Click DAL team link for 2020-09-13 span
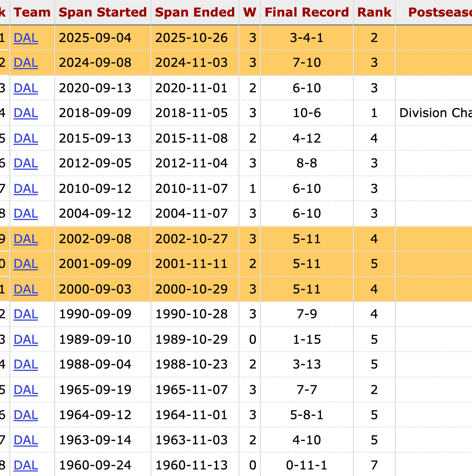 click(26, 88)
